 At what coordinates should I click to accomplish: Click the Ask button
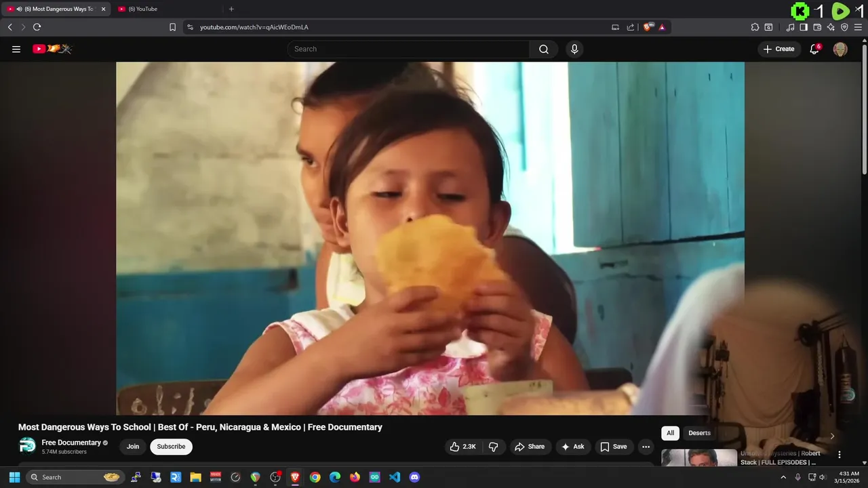point(573,447)
